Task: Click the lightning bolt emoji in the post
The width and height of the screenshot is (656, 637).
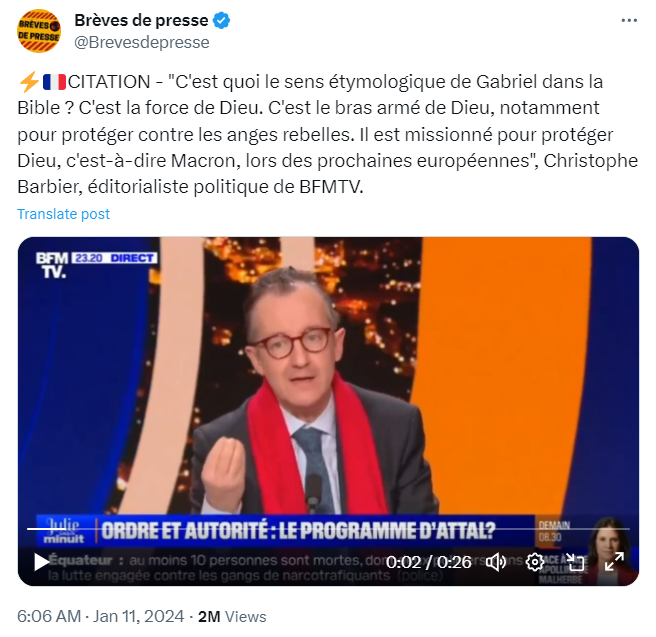Action: pyautogui.click(x=29, y=82)
